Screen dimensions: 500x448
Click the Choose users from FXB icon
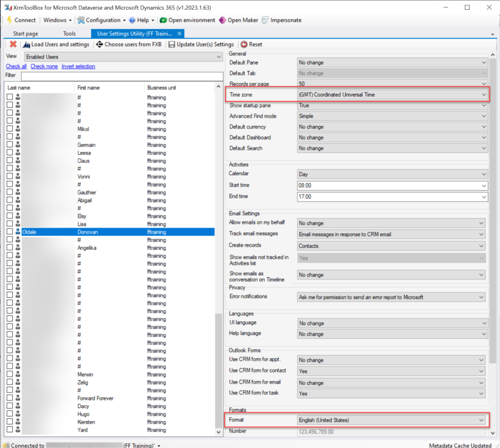(100, 44)
